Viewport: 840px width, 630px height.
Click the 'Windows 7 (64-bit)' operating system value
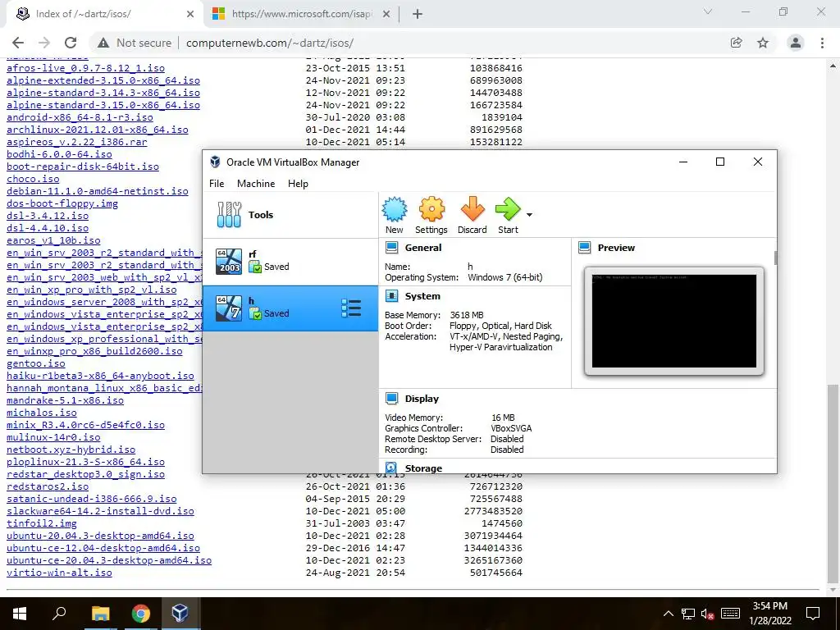(x=504, y=277)
